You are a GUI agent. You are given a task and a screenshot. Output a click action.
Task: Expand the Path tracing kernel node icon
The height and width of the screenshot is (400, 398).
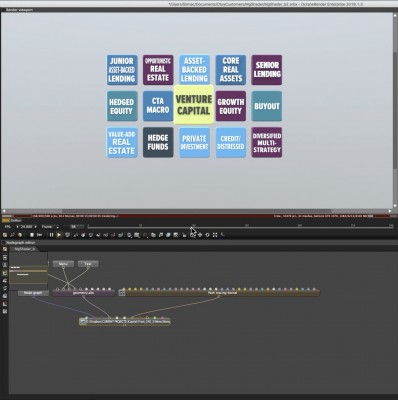click(122, 293)
